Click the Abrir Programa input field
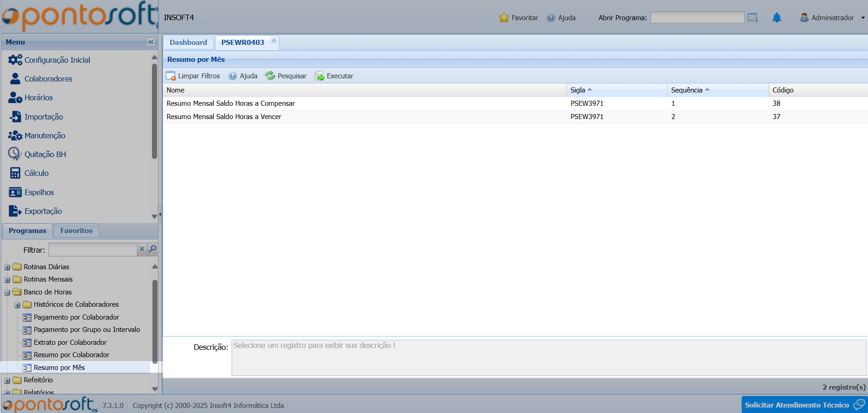The width and height of the screenshot is (868, 413). tap(697, 18)
